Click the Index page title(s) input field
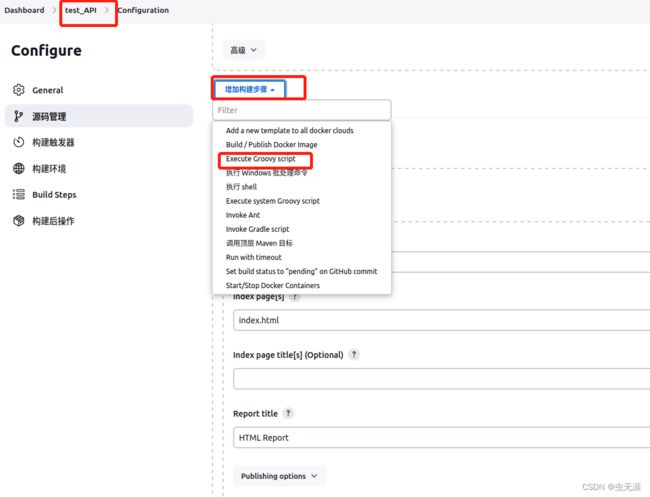 pyautogui.click(x=441, y=378)
